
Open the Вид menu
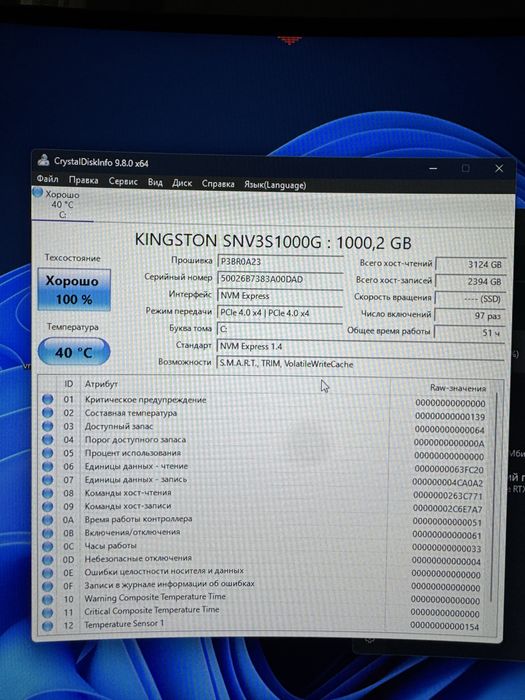pyautogui.click(x=155, y=182)
